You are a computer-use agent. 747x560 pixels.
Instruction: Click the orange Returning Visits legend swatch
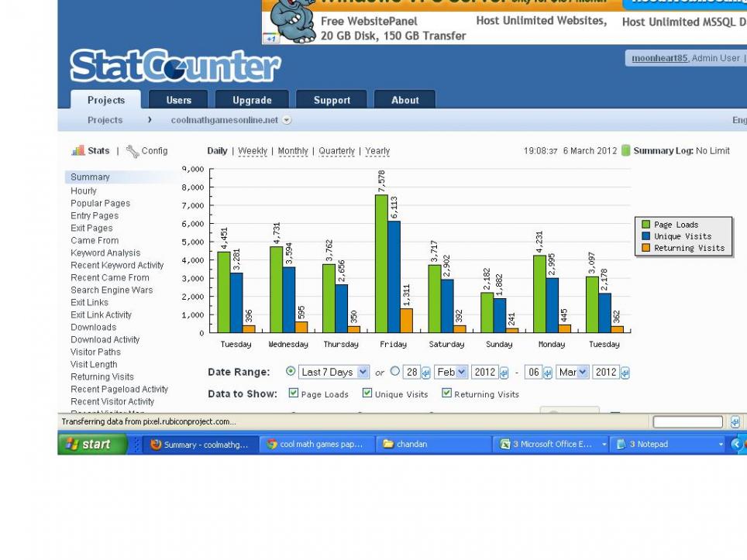point(646,248)
